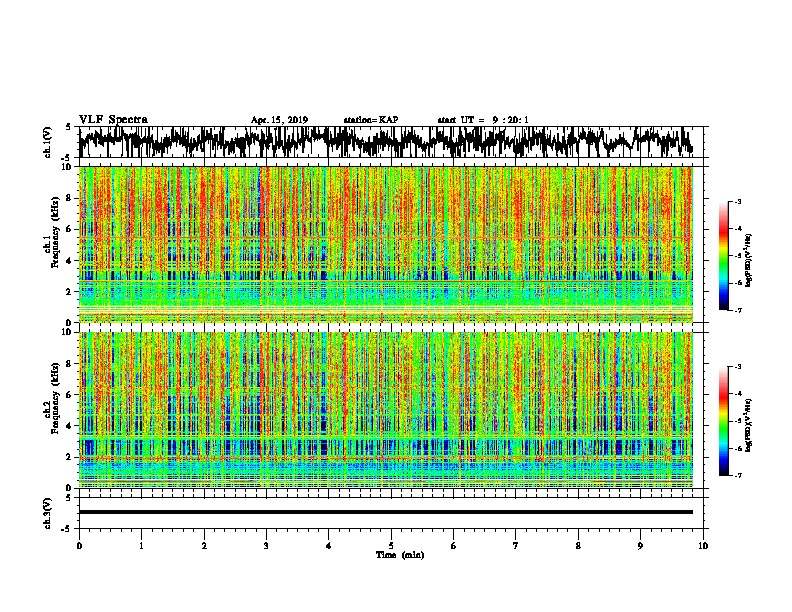
Task: Click time axis tick label '10'
Action: pos(703,546)
